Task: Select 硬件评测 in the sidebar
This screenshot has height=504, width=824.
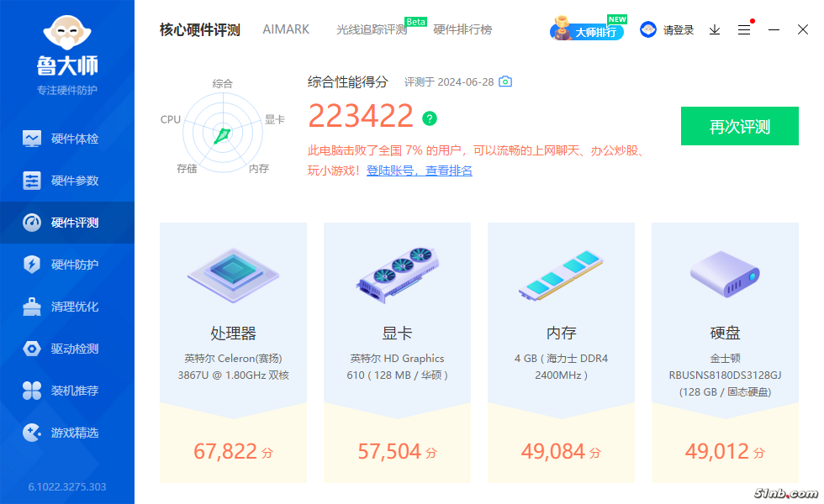Action: coord(67,223)
